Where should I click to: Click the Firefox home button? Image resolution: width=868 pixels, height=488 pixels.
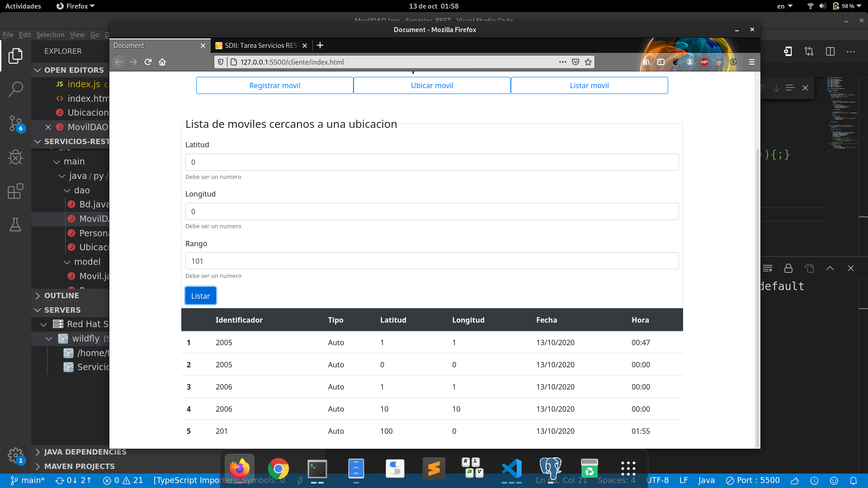pyautogui.click(x=162, y=62)
